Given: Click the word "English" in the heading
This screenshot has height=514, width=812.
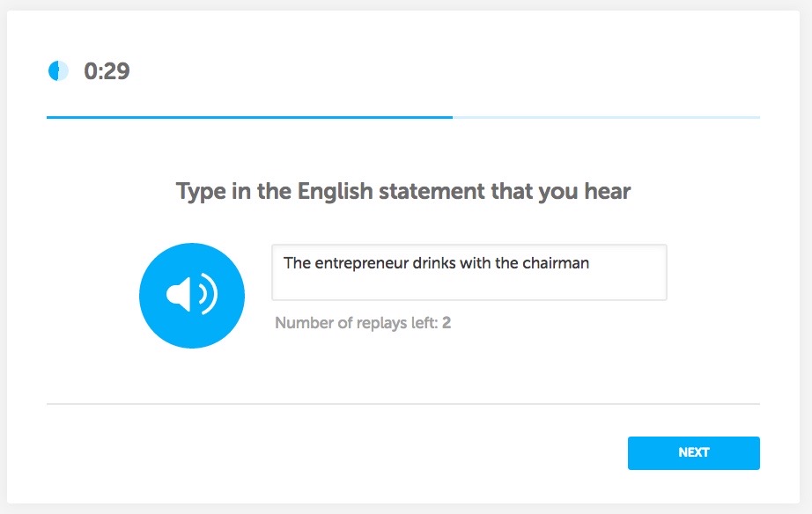Looking at the screenshot, I should (334, 191).
